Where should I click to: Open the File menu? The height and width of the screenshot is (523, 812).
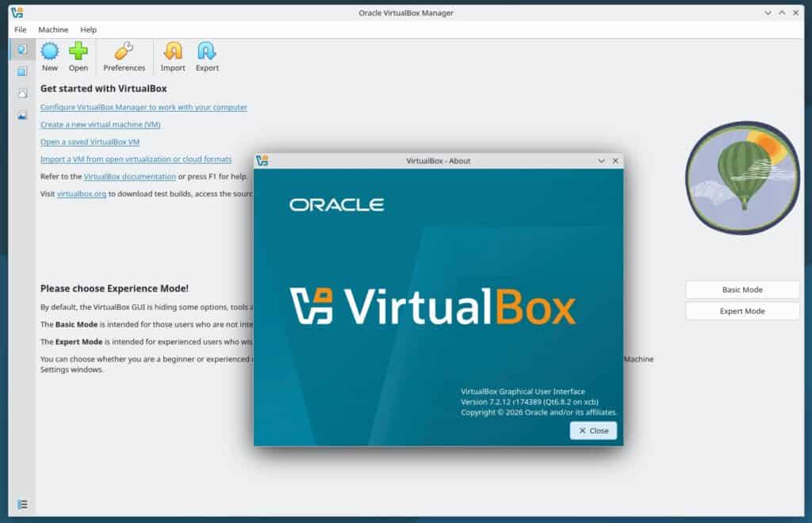pyautogui.click(x=20, y=29)
